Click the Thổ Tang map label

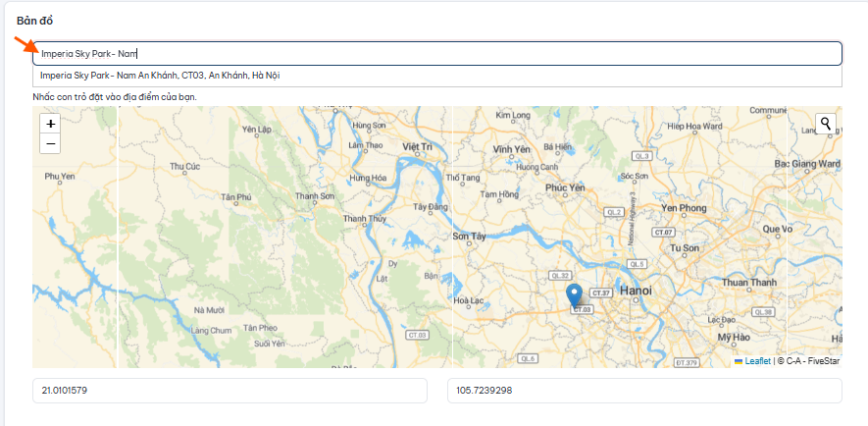[462, 178]
